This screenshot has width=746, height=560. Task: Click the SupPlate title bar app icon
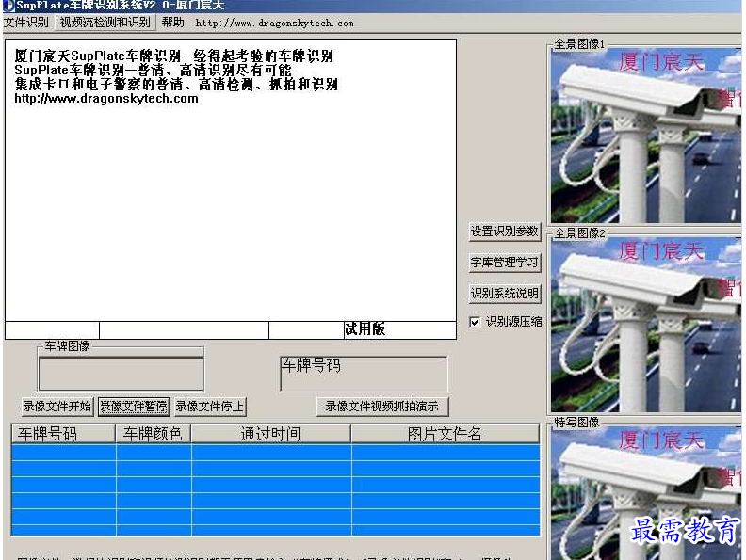point(8,6)
